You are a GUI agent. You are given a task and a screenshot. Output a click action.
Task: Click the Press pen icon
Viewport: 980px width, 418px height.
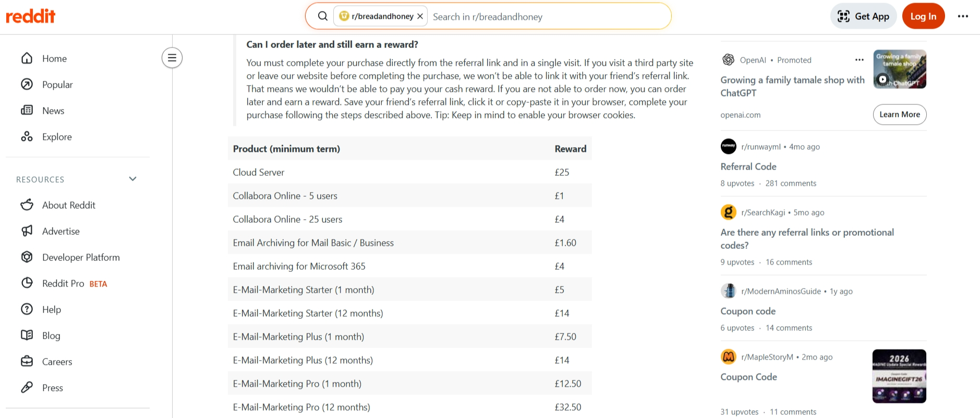point(27,388)
